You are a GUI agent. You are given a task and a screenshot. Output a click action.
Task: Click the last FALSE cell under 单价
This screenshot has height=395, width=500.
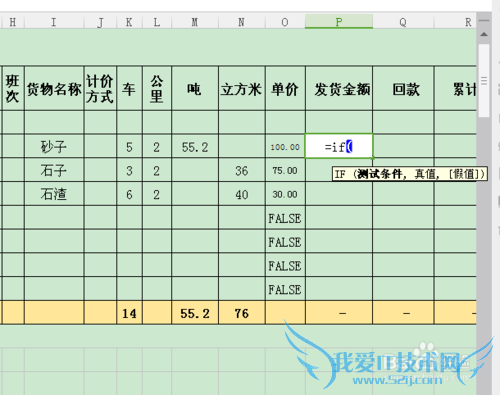(285, 289)
